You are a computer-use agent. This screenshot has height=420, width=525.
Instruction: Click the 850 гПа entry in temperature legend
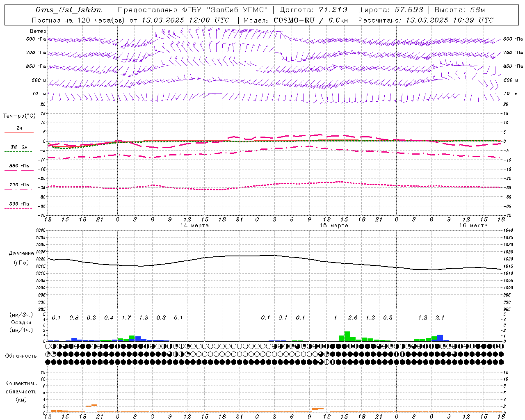click(x=19, y=166)
